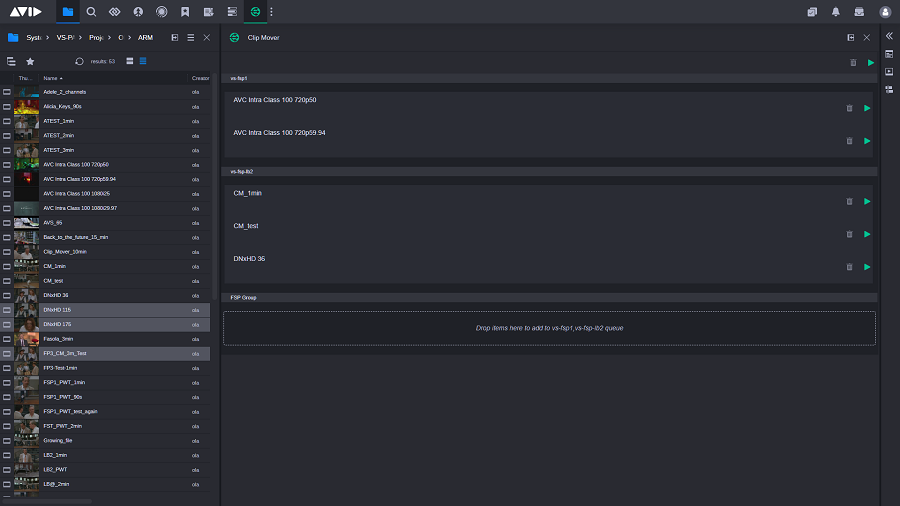Select the Back_to_the_future_15_min row
Image resolution: width=900 pixels, height=506 pixels.
tap(105, 237)
